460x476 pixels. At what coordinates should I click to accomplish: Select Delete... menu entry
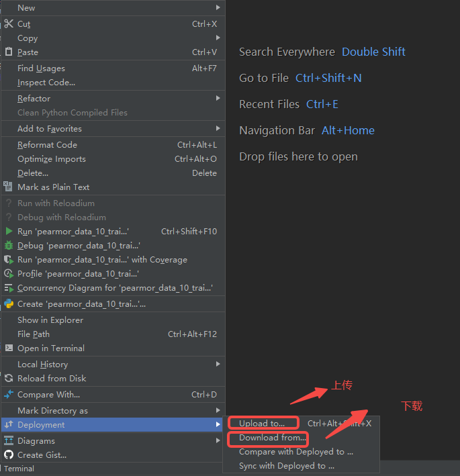pyautogui.click(x=113, y=173)
